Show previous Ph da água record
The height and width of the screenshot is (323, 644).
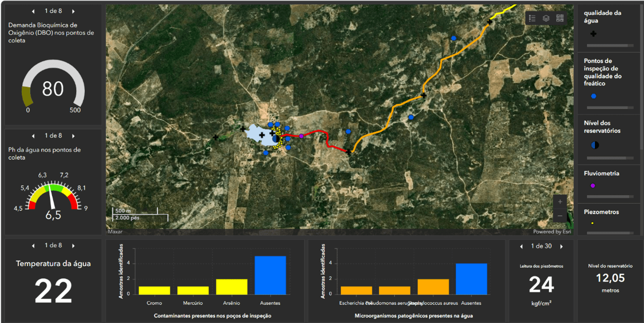click(33, 136)
